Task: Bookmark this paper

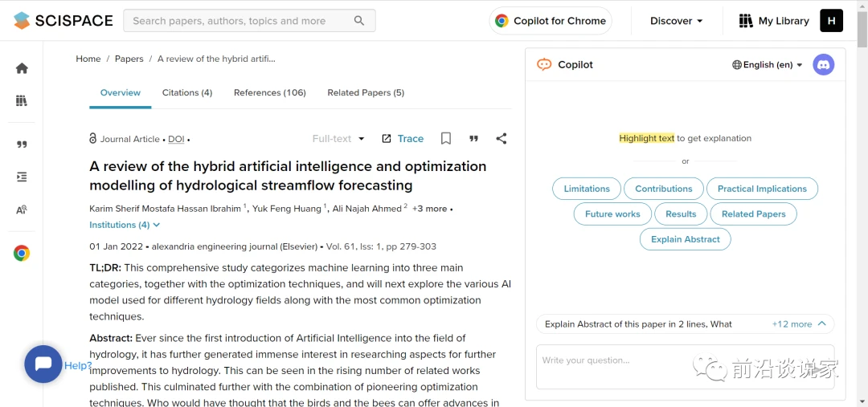Action: tap(446, 139)
